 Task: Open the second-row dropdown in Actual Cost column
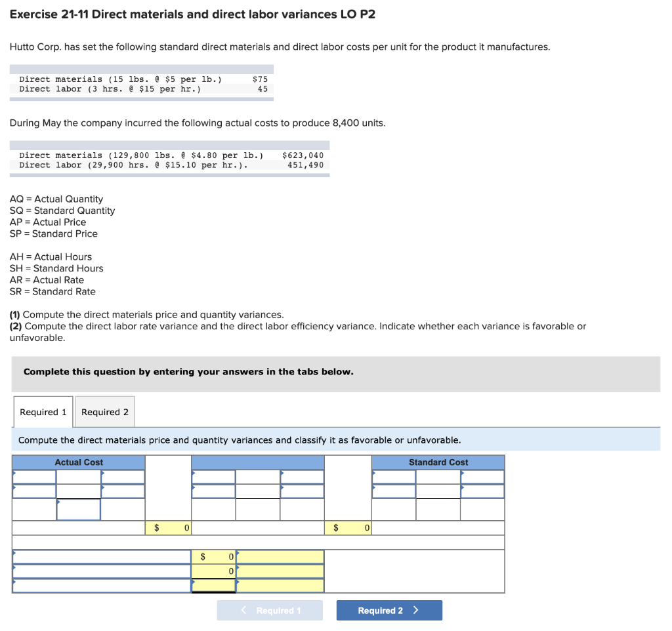[33, 489]
